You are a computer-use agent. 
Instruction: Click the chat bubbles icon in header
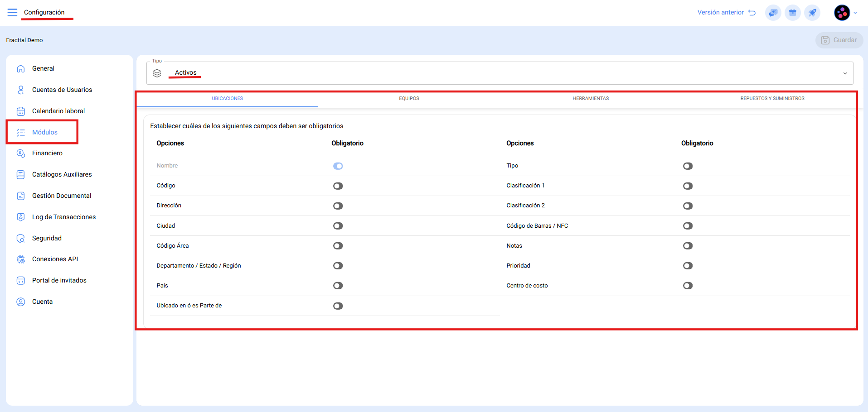(773, 13)
